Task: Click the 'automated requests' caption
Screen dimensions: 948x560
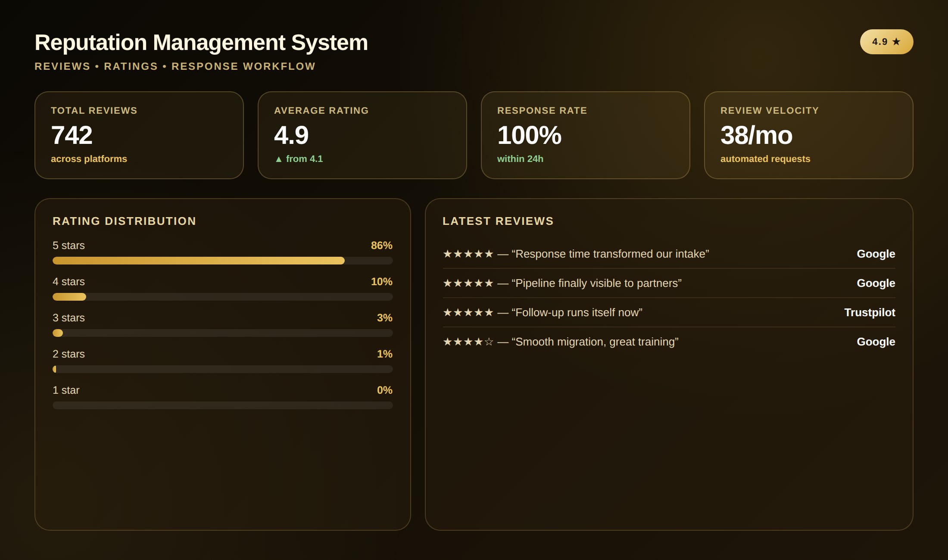Action: [765, 159]
